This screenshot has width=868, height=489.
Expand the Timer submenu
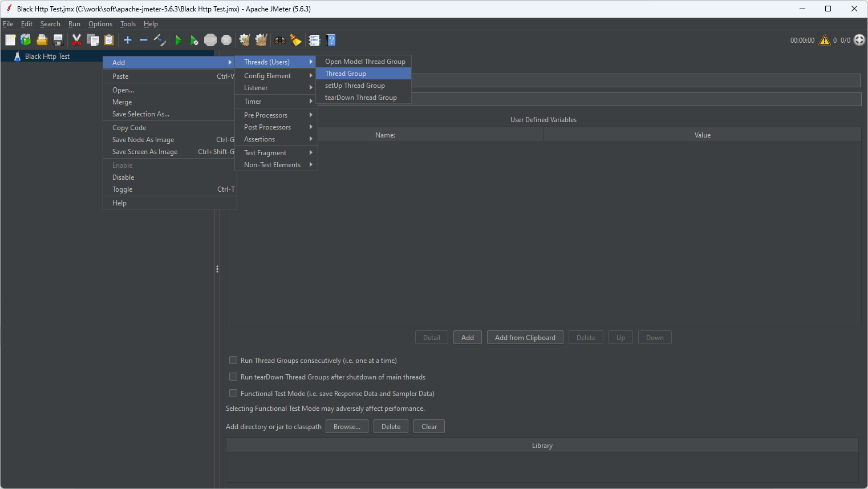[x=276, y=101]
